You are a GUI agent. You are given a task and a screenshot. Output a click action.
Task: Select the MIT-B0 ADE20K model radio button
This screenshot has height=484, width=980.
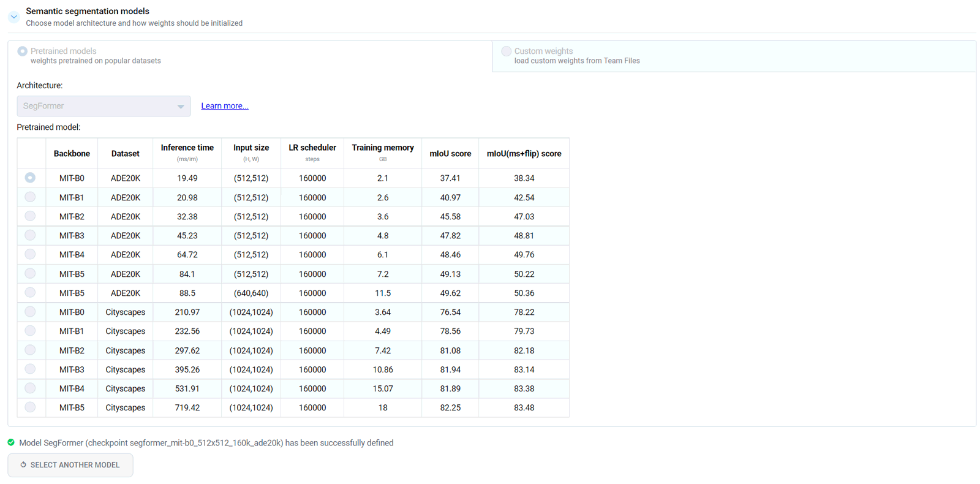click(30, 178)
